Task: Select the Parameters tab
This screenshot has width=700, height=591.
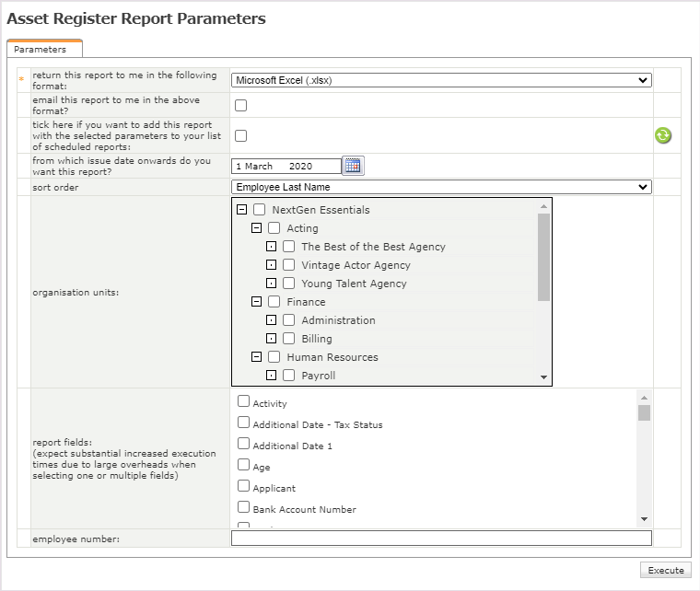Action: point(41,49)
